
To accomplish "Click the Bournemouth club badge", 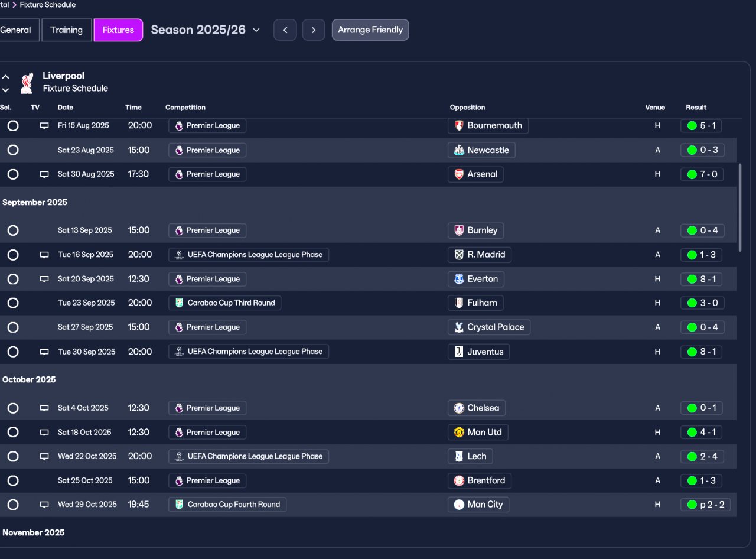I will [x=459, y=126].
